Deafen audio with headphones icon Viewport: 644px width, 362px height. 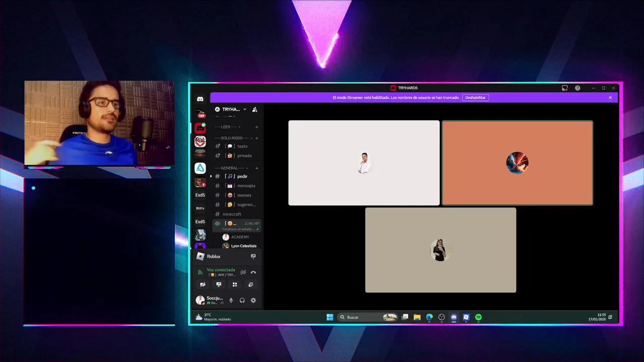242,300
